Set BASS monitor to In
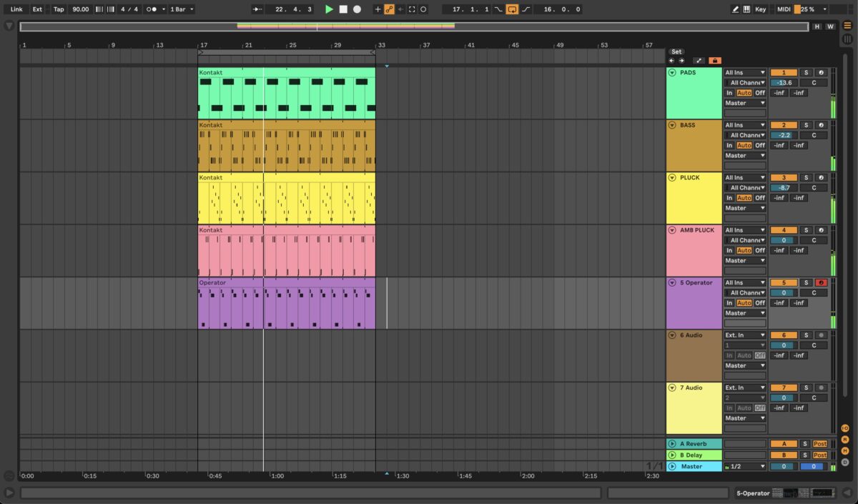This screenshot has height=504, width=858. pos(729,145)
